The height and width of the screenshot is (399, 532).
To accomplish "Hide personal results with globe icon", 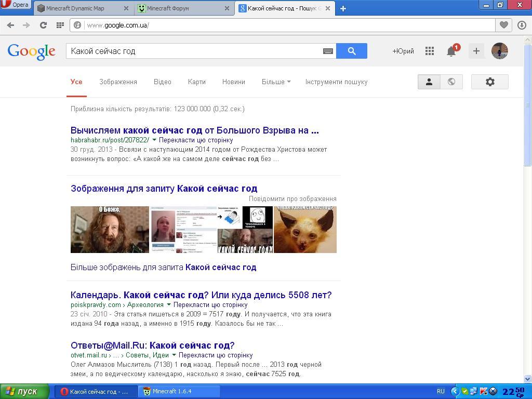I will coord(451,82).
